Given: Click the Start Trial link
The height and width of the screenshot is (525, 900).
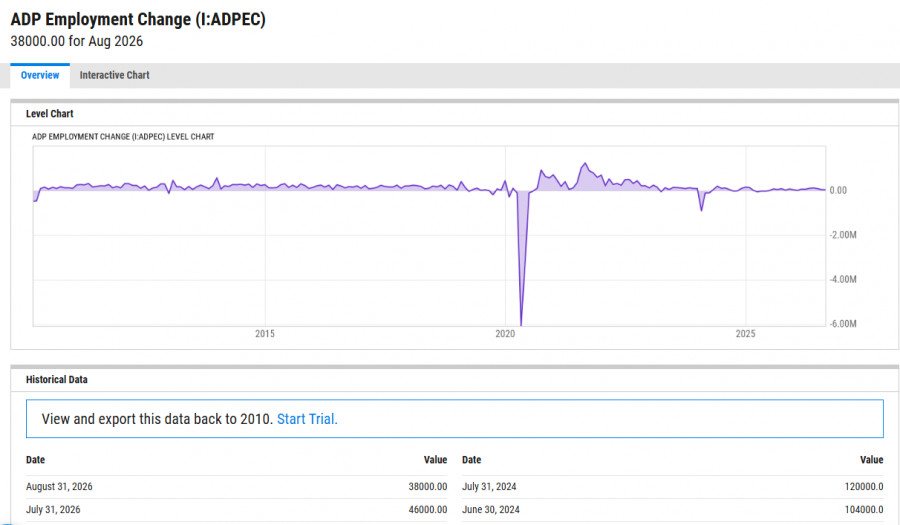Looking at the screenshot, I should click(307, 419).
